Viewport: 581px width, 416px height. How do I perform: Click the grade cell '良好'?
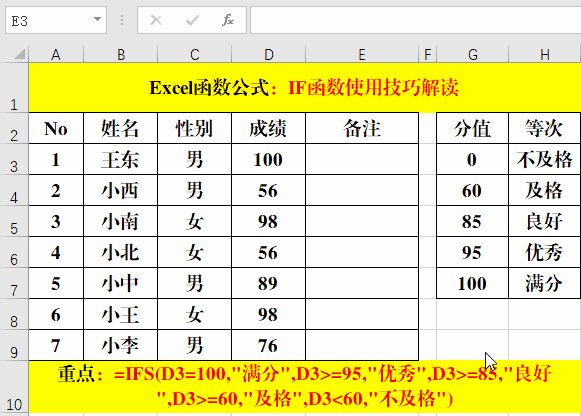click(545, 221)
